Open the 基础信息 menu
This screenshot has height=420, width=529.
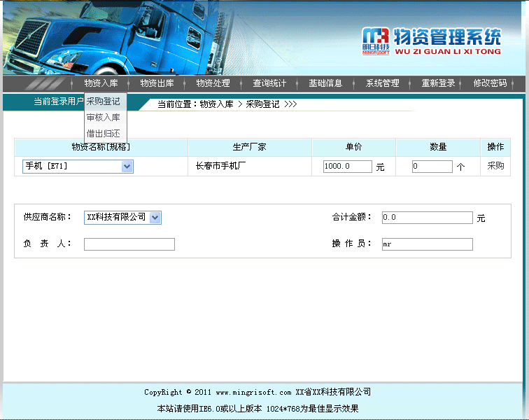(x=325, y=83)
